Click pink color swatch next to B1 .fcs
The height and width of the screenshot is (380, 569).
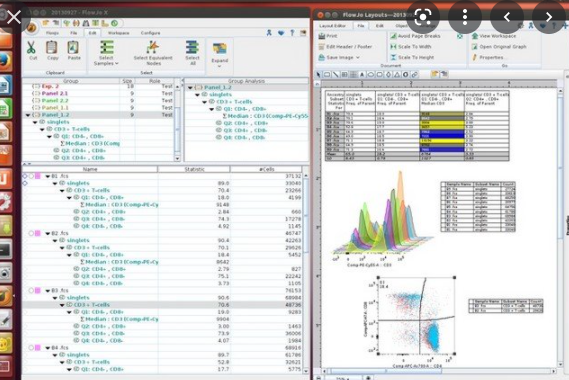click(38, 176)
